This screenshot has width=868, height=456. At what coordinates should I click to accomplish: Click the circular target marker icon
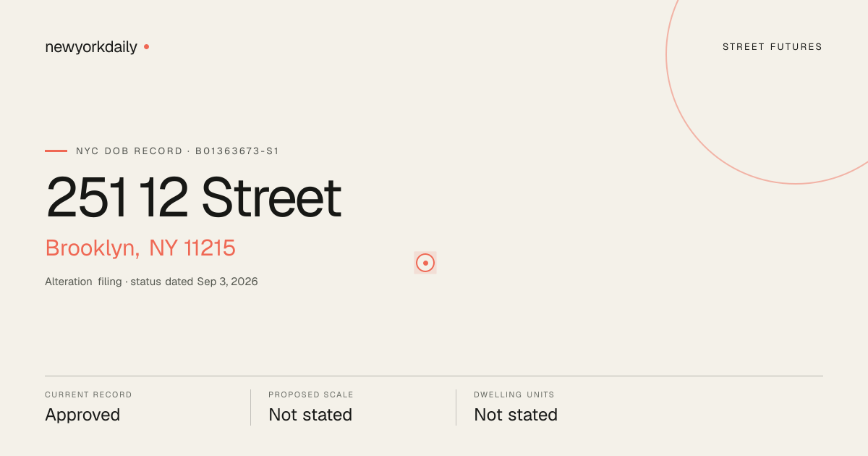point(425,263)
